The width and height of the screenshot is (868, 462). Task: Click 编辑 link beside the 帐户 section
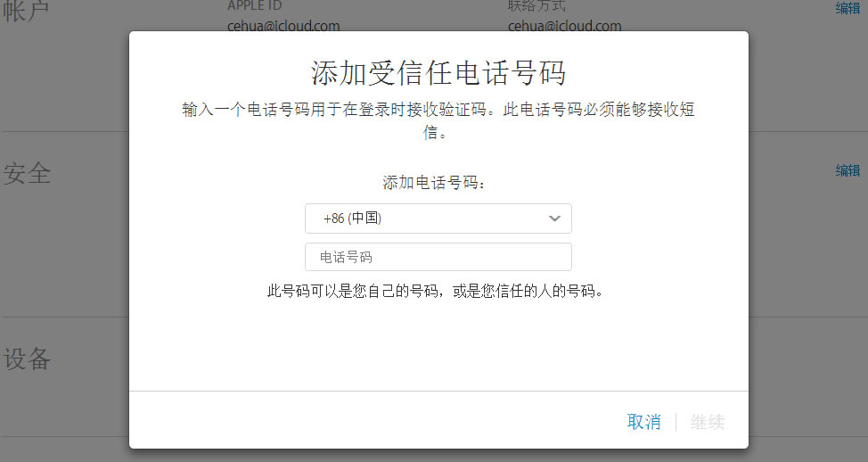tap(848, 8)
